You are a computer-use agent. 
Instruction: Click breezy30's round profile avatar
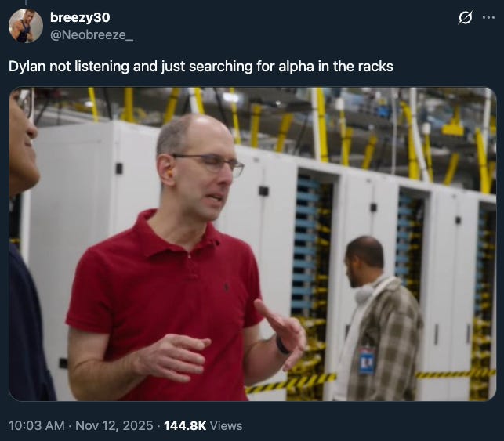26,26
